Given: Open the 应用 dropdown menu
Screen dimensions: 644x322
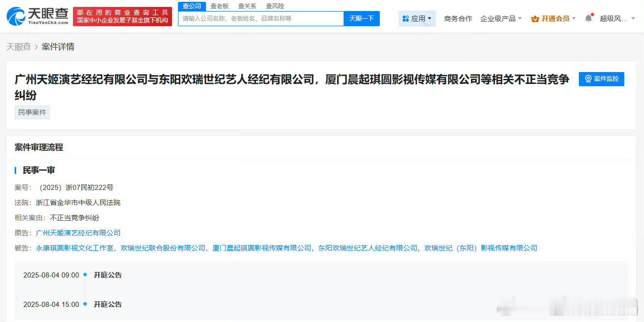Looking at the screenshot, I should point(417,19).
